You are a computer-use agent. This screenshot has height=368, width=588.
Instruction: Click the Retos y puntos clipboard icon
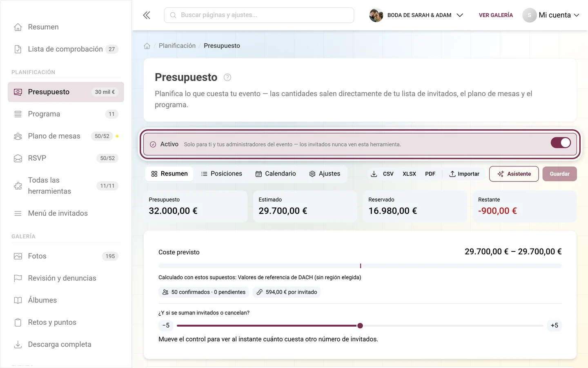(18, 322)
